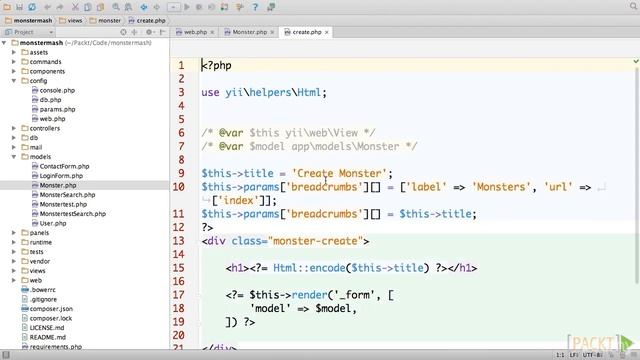Select params.php under config

pyautogui.click(x=53, y=109)
